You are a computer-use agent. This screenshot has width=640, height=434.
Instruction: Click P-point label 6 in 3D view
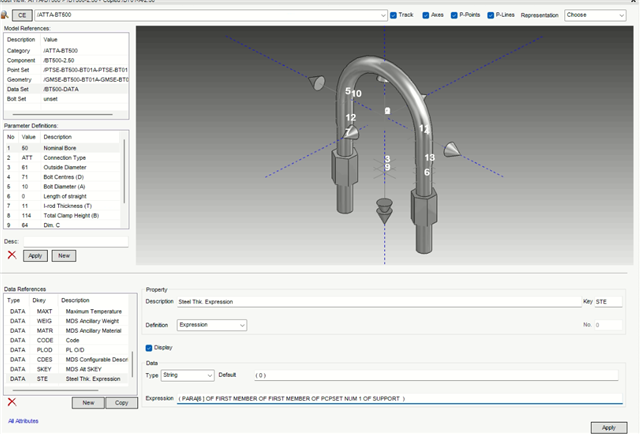pos(427,172)
